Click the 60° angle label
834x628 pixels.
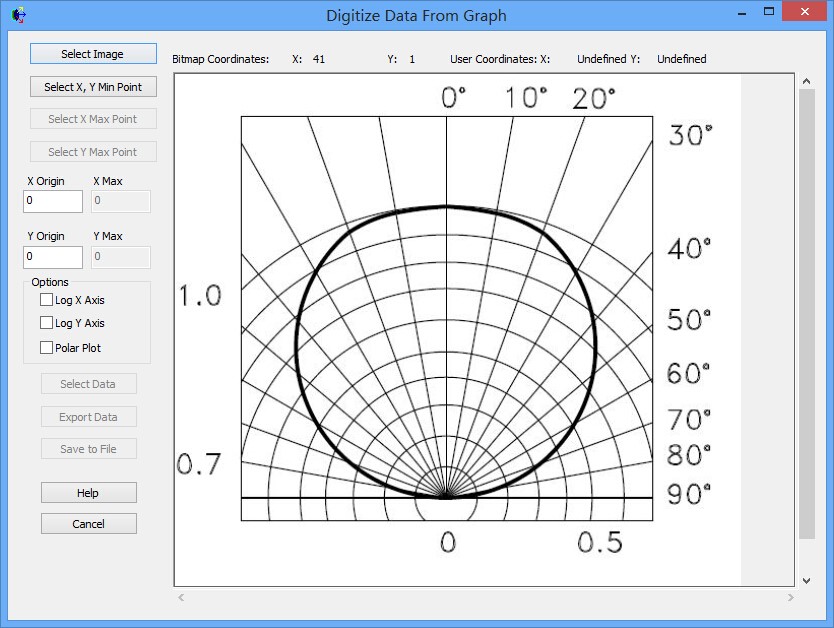[x=688, y=374]
